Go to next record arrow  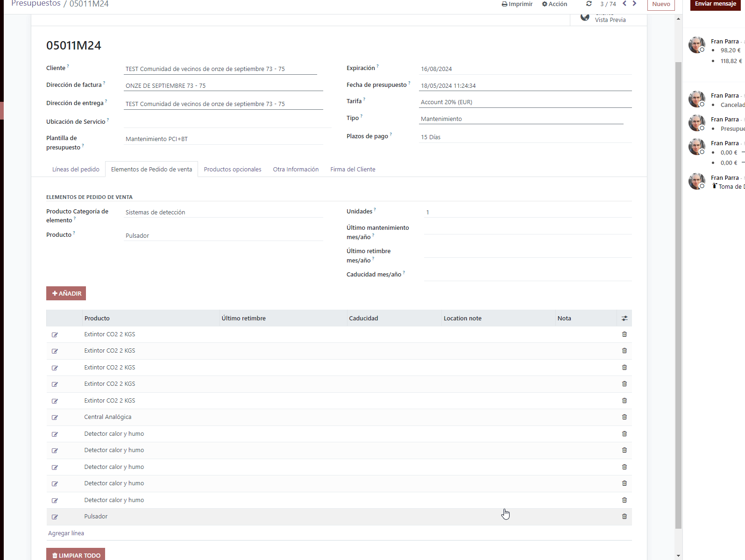(634, 4)
